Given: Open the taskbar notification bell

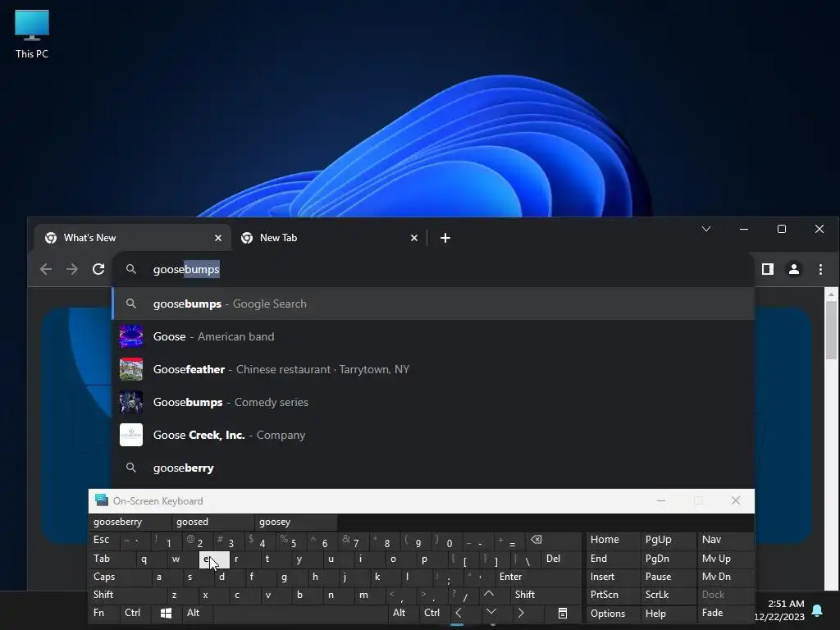Looking at the screenshot, I should pos(818,610).
